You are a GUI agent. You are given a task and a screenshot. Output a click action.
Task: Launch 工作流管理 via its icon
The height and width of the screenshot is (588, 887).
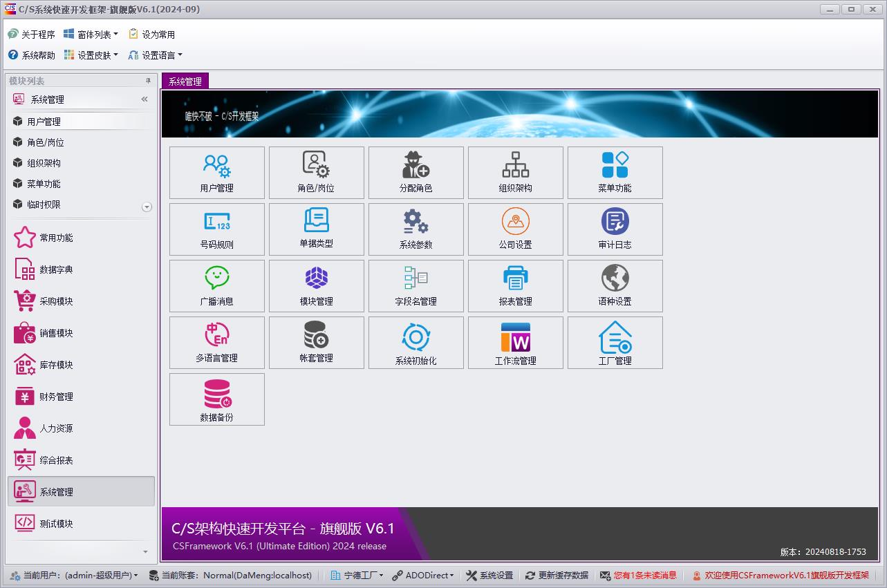pyautogui.click(x=515, y=342)
